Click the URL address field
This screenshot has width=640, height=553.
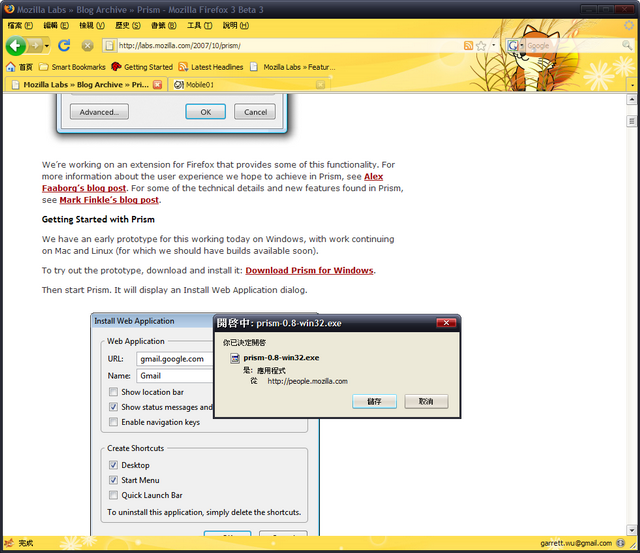click(x=290, y=46)
